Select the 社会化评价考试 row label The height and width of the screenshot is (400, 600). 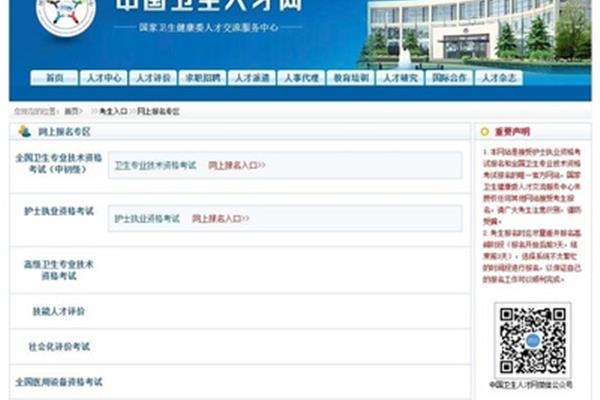[59, 346]
